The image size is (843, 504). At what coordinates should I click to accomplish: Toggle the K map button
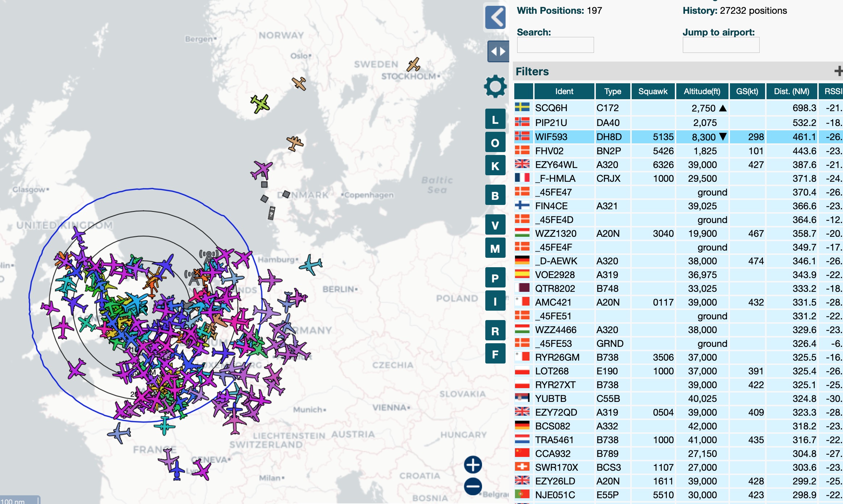click(x=495, y=166)
